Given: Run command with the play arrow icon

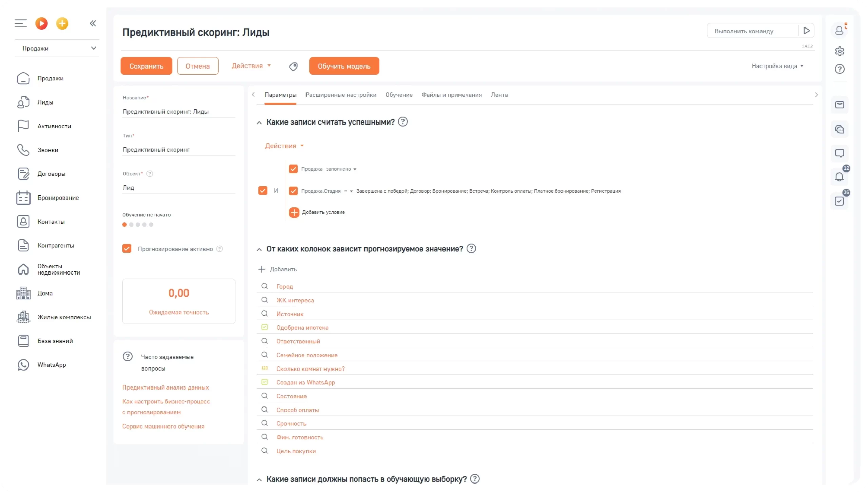Looking at the screenshot, I should pos(806,31).
